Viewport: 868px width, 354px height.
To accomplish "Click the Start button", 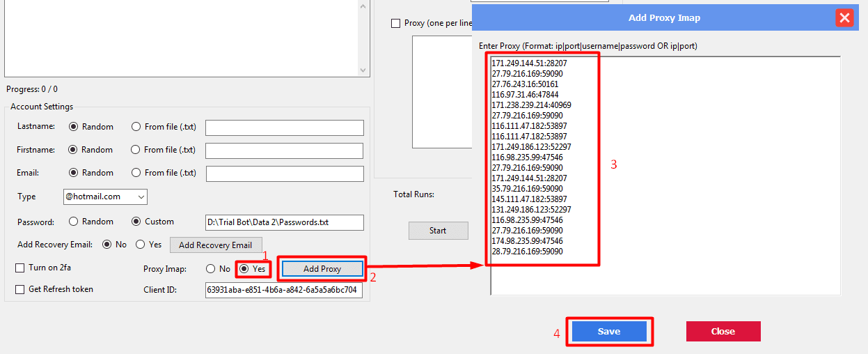I will click(438, 231).
